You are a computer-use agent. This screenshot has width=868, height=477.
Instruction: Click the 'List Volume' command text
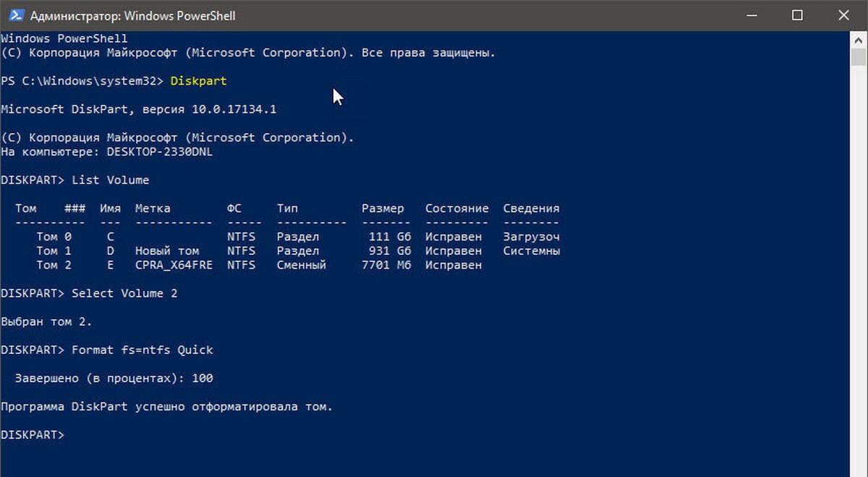(x=110, y=180)
